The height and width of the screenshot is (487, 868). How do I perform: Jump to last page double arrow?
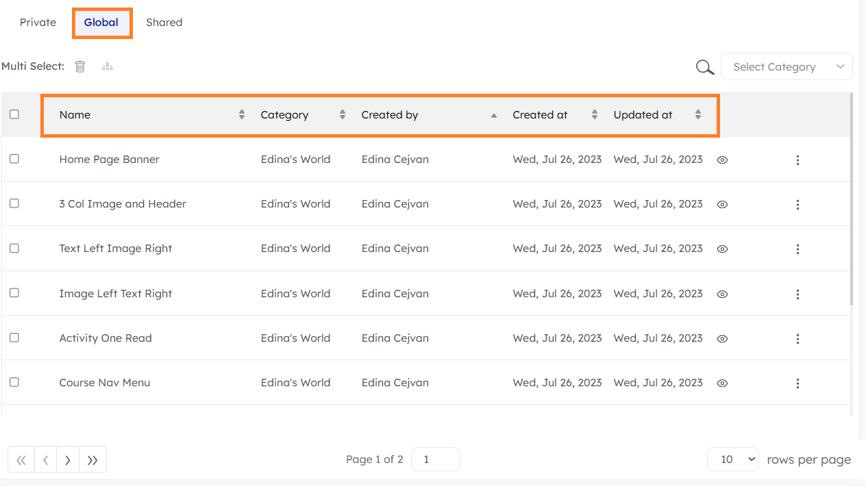[92, 460]
